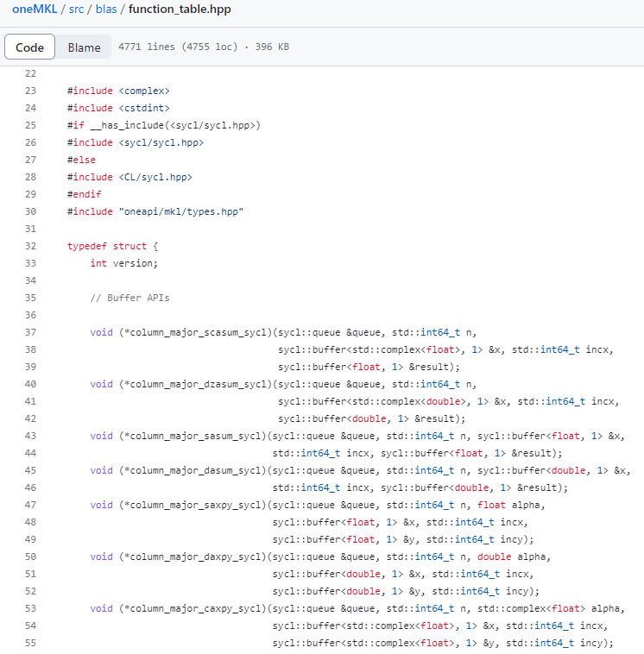644x654 pixels.
Task: Select line number 32 at typedef struct
Action: tap(31, 246)
